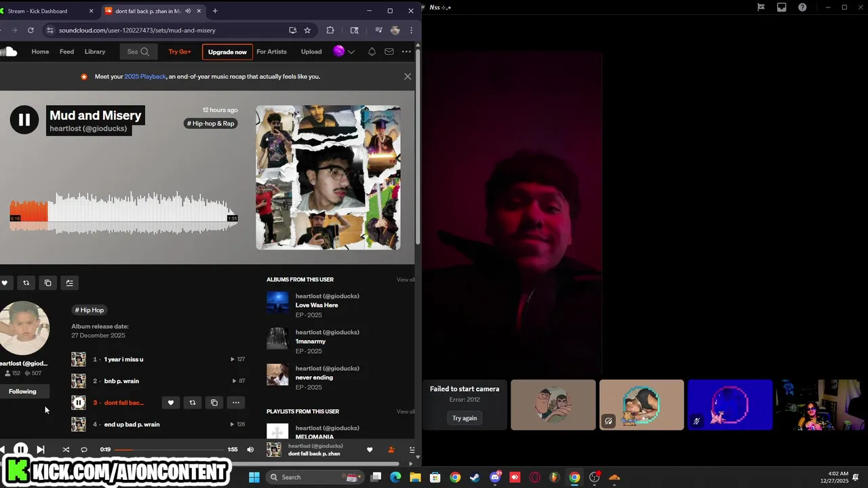The width and height of the screenshot is (868, 488).
Task: Click the Upgrade now button
Action: click(x=227, y=52)
